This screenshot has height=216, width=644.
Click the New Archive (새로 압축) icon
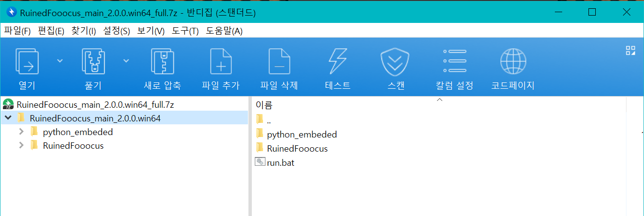[162, 61]
